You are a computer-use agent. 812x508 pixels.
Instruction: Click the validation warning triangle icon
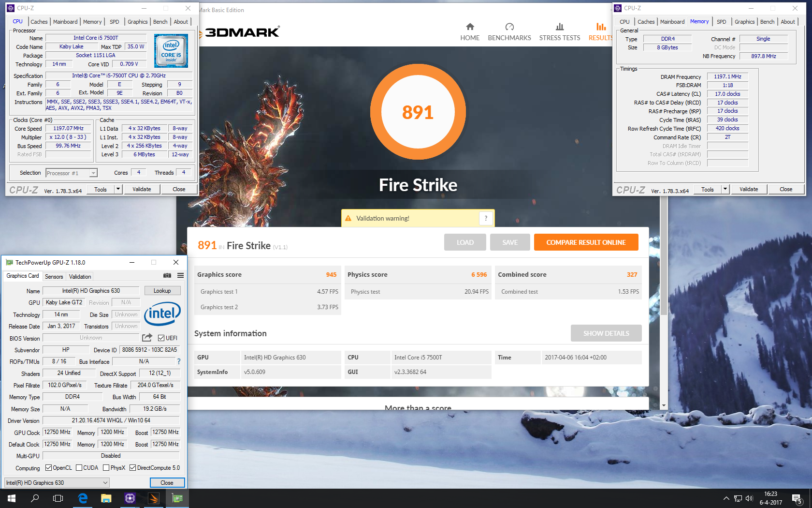348,218
